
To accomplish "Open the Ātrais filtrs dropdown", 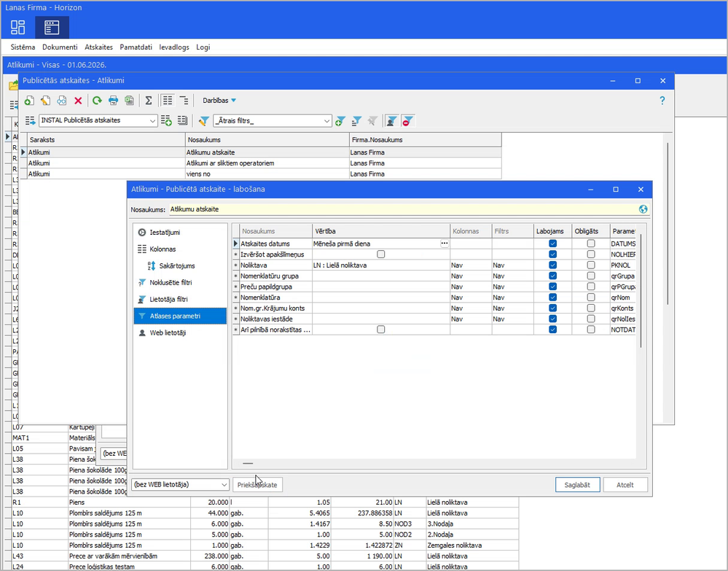I will tap(327, 121).
